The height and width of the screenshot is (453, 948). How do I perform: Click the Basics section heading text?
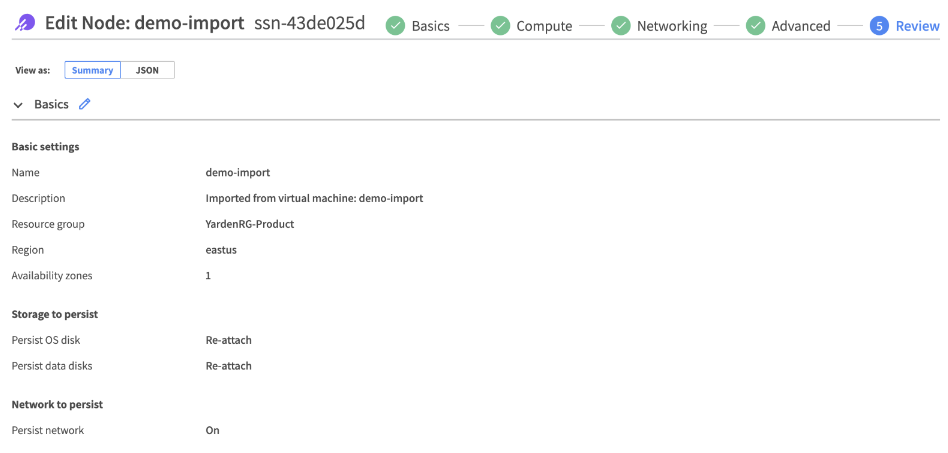(51, 104)
